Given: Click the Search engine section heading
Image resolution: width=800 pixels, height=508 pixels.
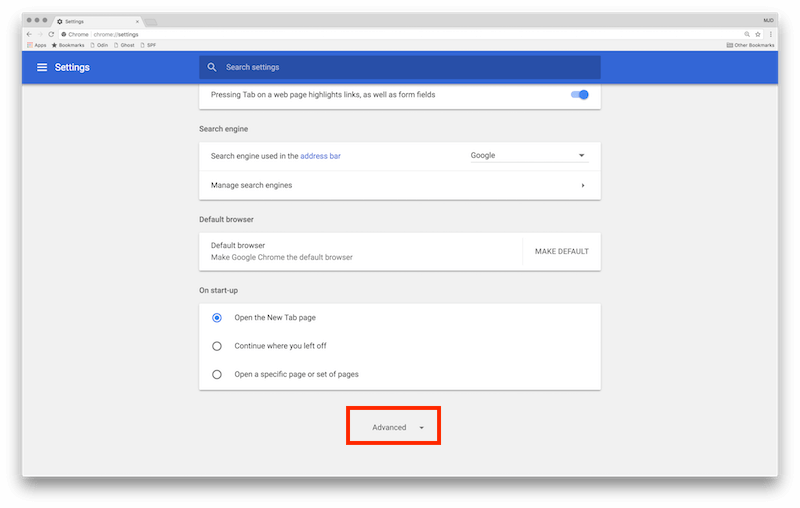Looking at the screenshot, I should [223, 129].
